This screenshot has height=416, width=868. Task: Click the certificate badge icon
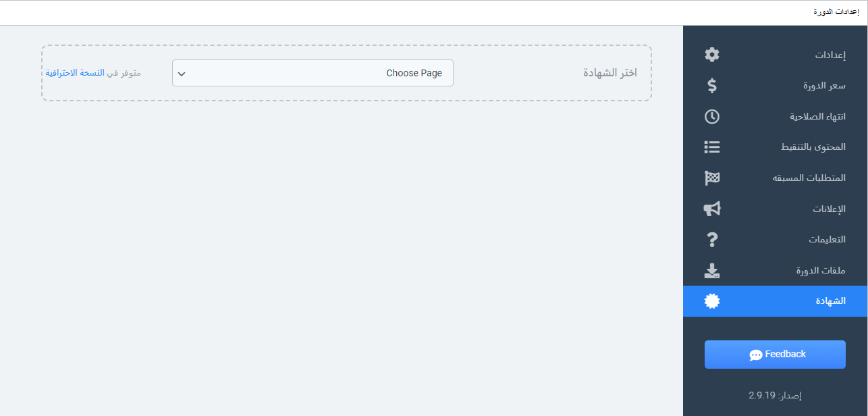[712, 301]
